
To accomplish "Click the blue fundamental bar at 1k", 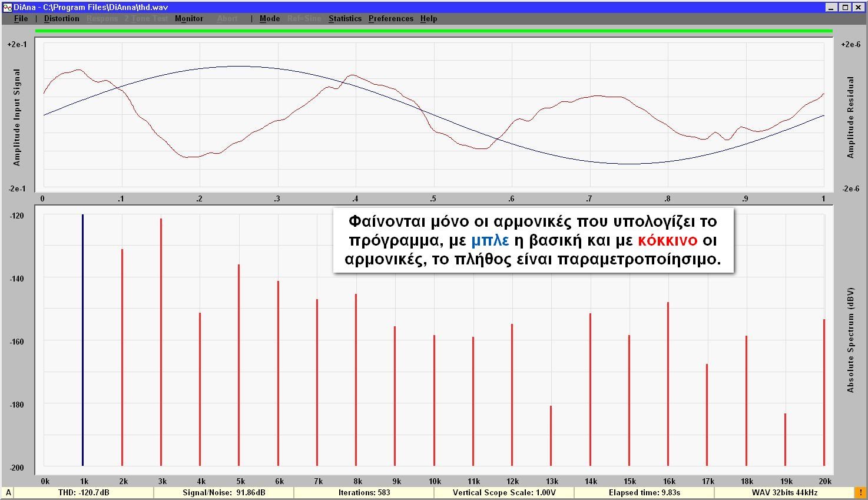I will [82, 340].
